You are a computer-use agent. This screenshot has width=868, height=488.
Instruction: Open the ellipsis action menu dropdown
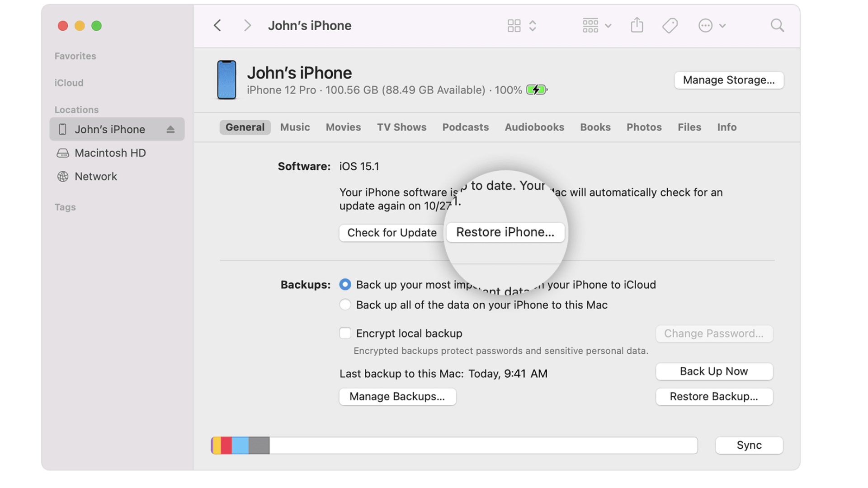(x=712, y=25)
